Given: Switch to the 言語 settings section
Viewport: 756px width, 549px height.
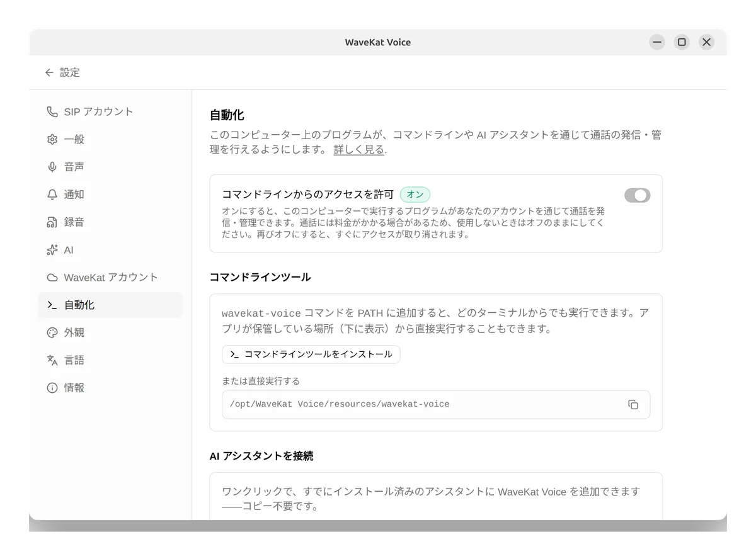Looking at the screenshot, I should (110, 360).
